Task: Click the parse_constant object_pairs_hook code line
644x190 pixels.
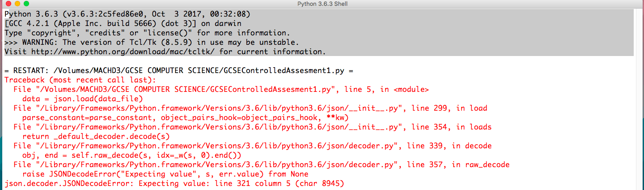Action: click(185, 118)
